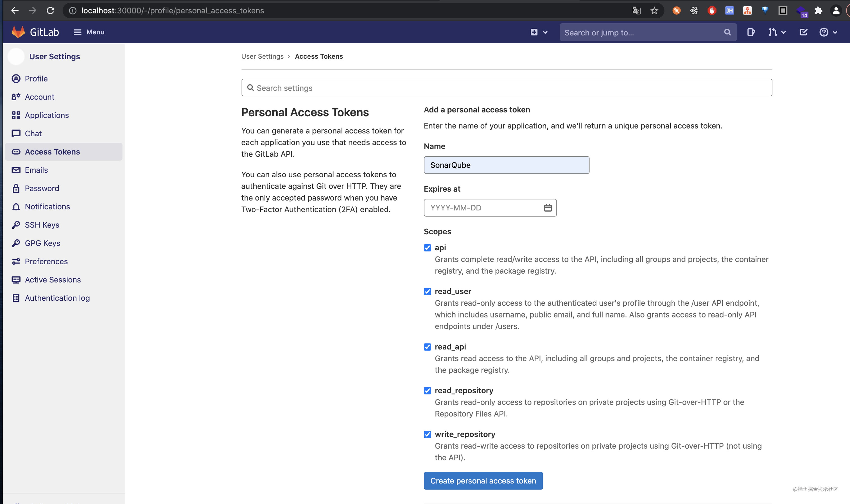Click the calendar icon for Expires at
This screenshot has width=850, height=504.
pos(548,208)
